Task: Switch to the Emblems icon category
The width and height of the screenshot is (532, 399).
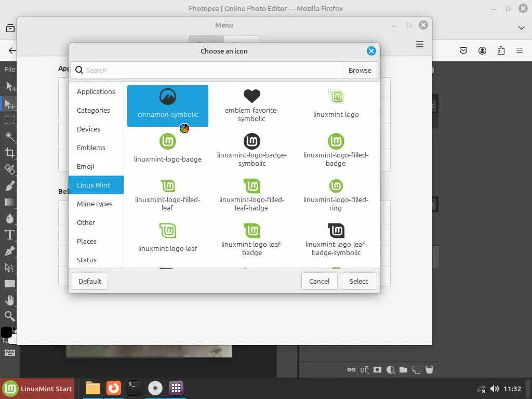Action: pos(96,148)
